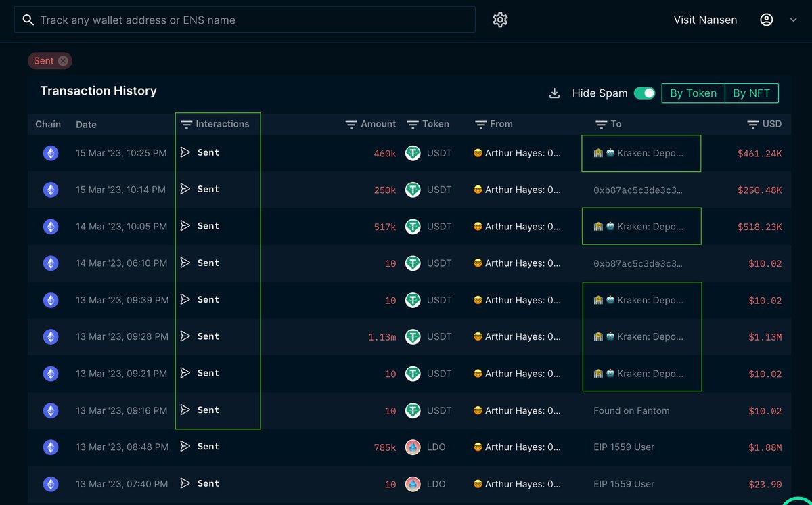Image resolution: width=812 pixels, height=505 pixels.
Task: Switch to the By NFT tab
Action: (751, 93)
